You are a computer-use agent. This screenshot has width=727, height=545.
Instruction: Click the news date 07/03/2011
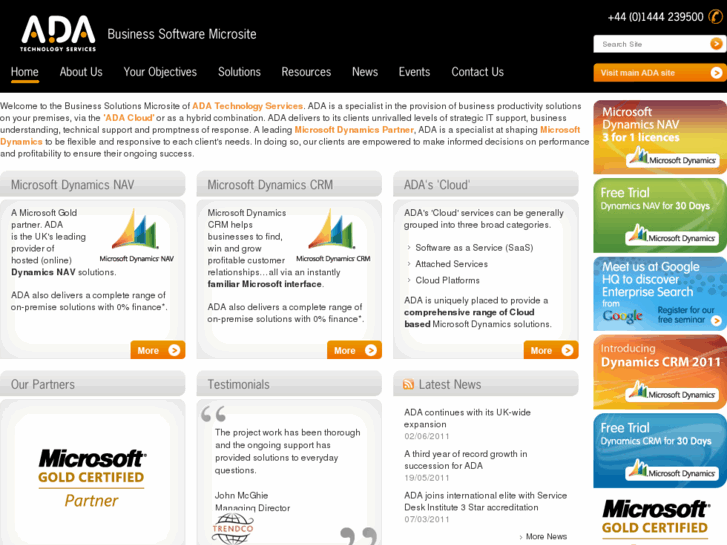pyautogui.click(x=427, y=519)
